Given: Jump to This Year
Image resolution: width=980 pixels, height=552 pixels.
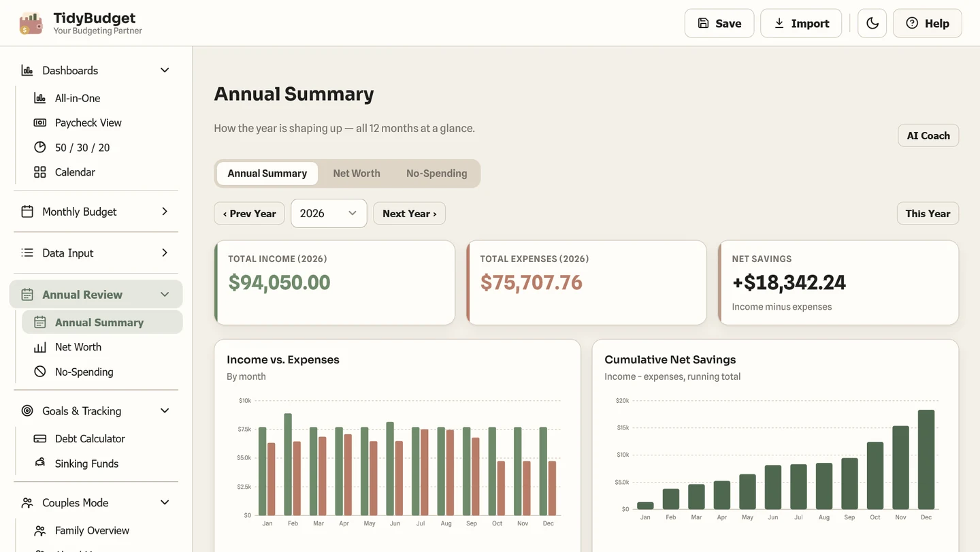Looking at the screenshot, I should (x=928, y=214).
